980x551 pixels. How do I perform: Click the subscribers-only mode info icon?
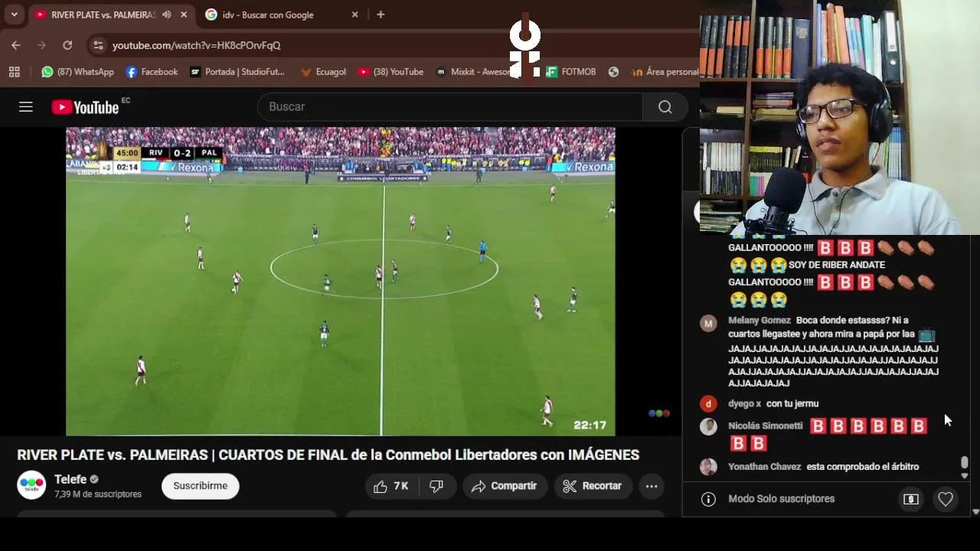click(708, 499)
